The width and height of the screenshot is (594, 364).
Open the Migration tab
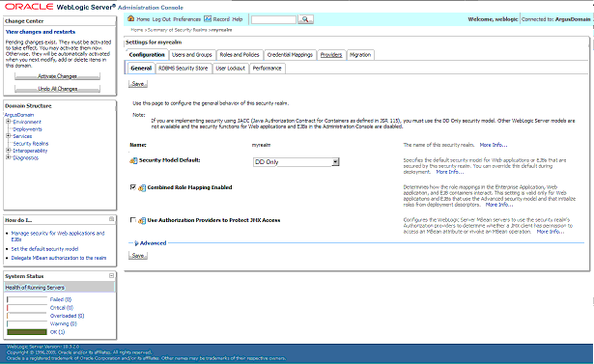(x=360, y=55)
